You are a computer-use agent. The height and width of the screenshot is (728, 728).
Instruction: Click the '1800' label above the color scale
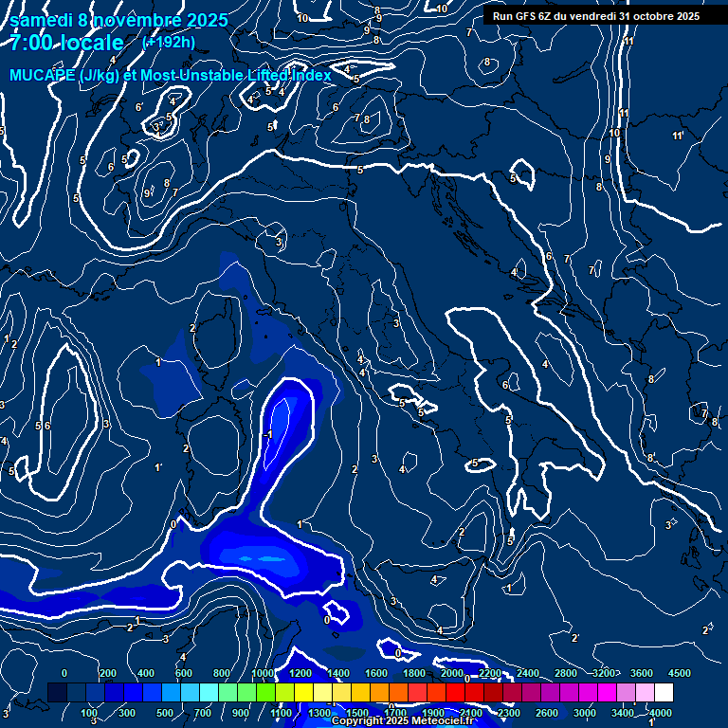click(x=414, y=673)
